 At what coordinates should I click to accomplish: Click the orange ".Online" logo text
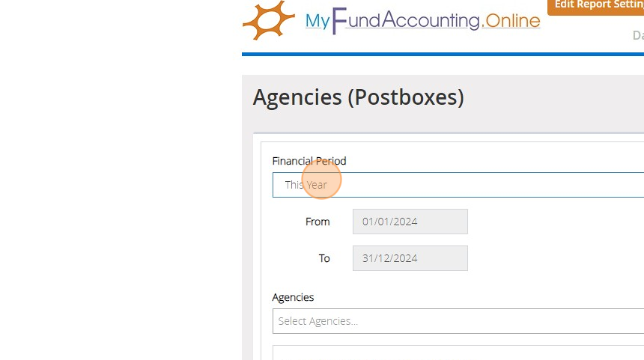pyautogui.click(x=511, y=20)
